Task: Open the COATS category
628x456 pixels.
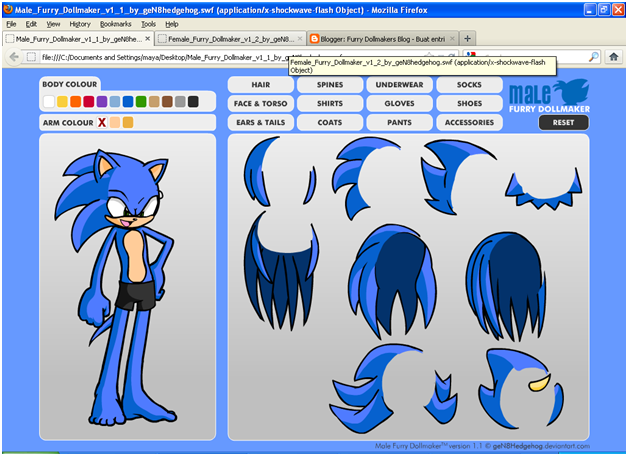Action: tap(330, 123)
